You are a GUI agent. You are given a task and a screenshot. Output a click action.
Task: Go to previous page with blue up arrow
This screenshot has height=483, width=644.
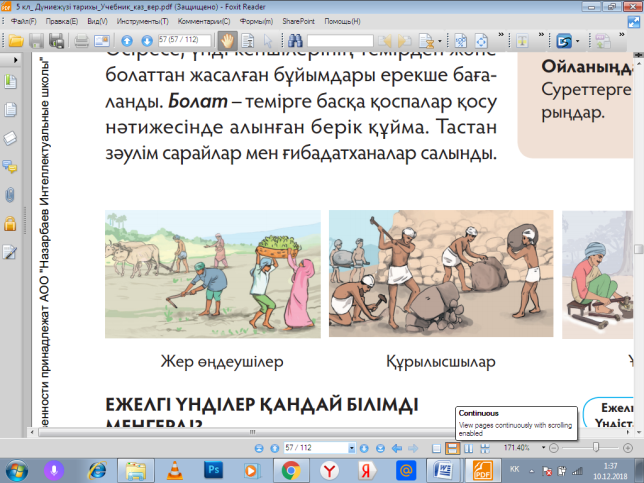tap(127, 41)
